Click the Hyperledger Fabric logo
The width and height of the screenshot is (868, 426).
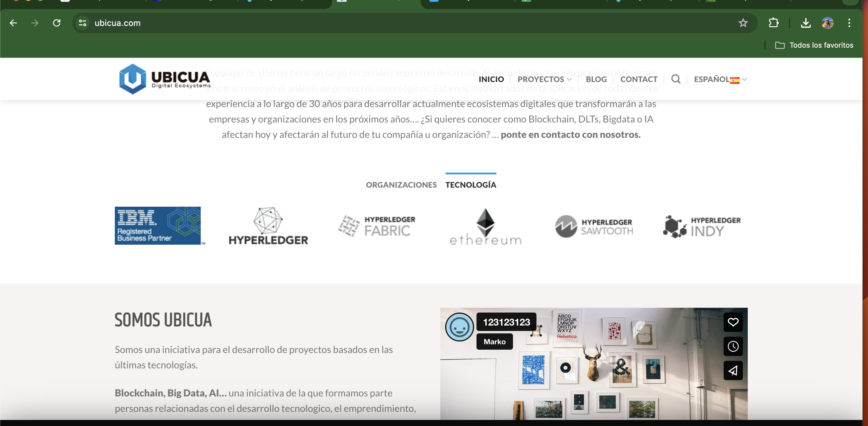(377, 226)
